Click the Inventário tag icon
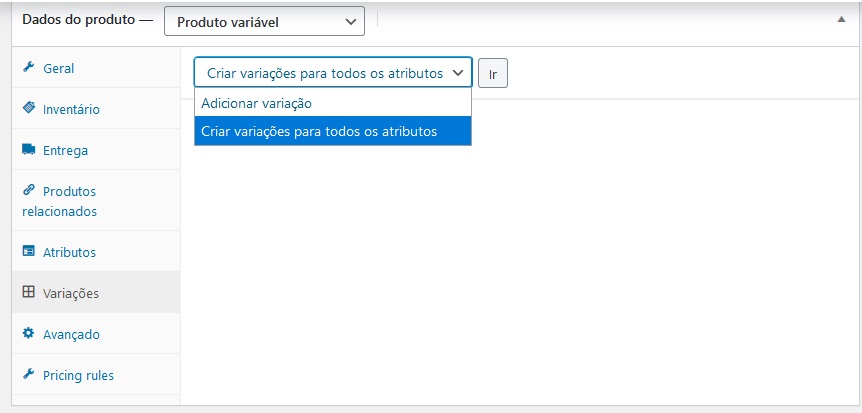The image size is (862, 413). pyautogui.click(x=29, y=108)
